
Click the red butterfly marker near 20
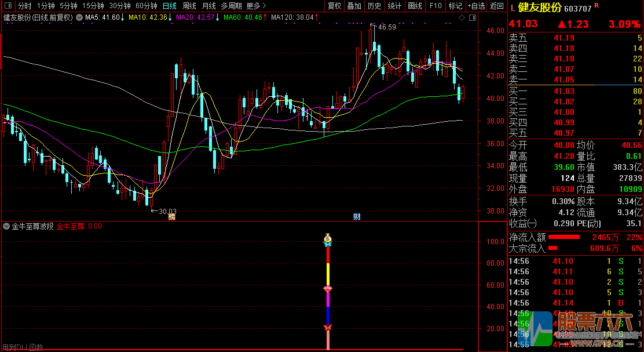tap(327, 328)
